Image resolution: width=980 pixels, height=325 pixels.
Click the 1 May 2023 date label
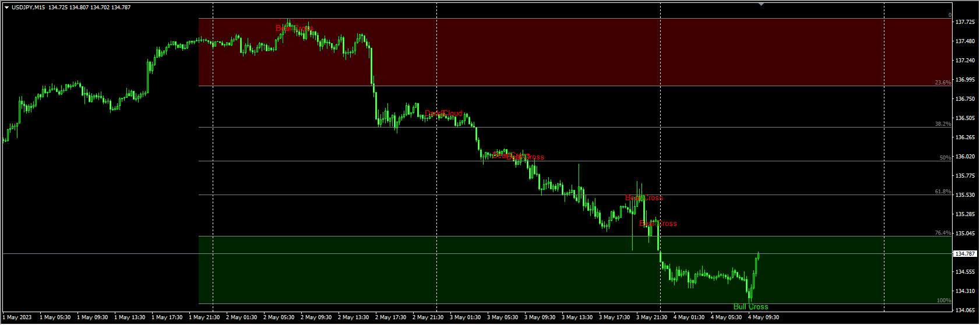pos(17,317)
